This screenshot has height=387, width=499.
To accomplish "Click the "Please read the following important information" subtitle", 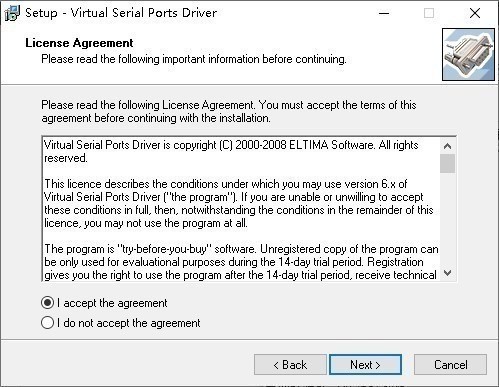I will tap(194, 59).
